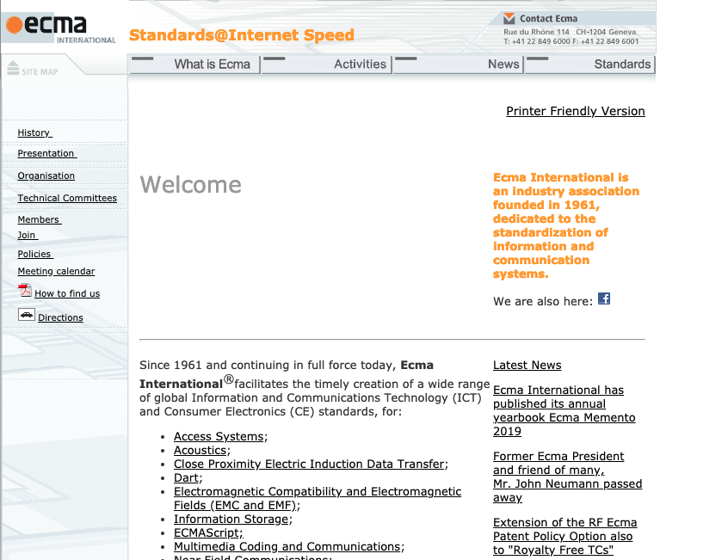Image resolution: width=728 pixels, height=560 pixels.
Task: Click the Standards@Internet Speed slogan
Action: coord(242,35)
